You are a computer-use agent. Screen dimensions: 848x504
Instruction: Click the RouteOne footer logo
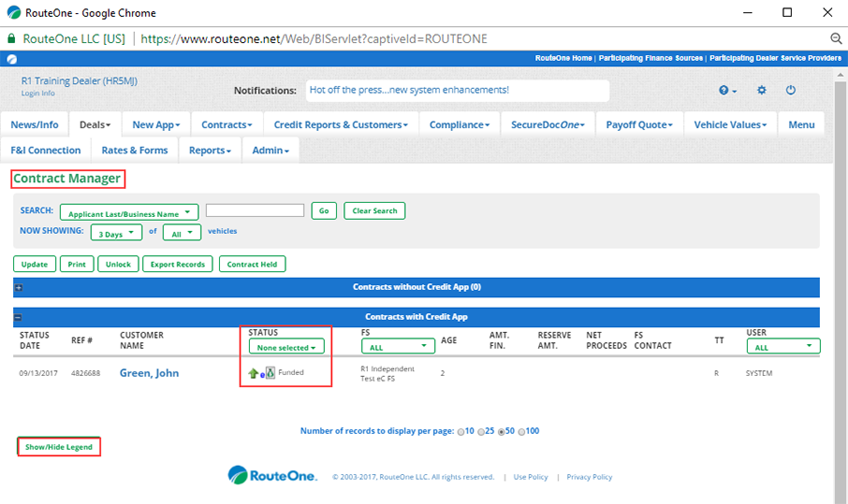point(272,475)
